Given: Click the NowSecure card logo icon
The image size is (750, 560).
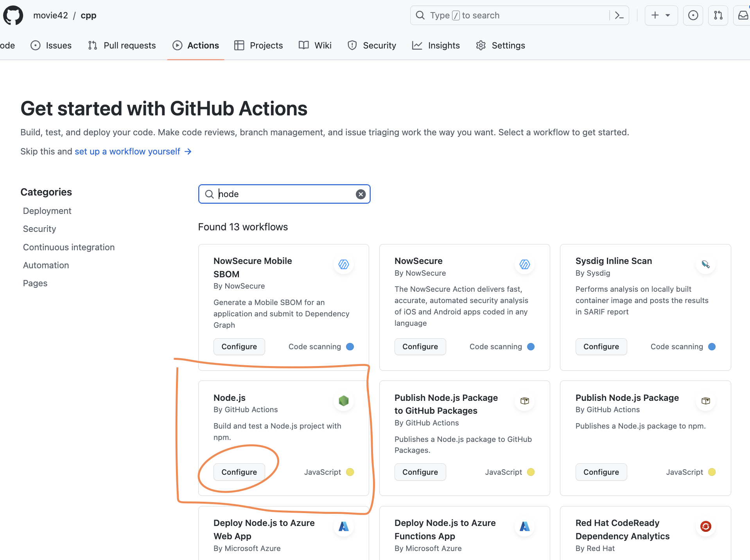Looking at the screenshot, I should pyautogui.click(x=524, y=264).
